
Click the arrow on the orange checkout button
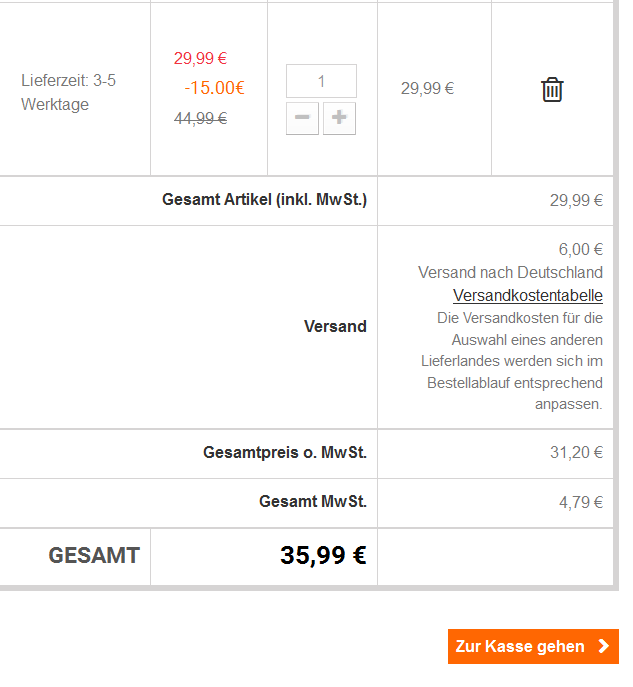coord(603,646)
